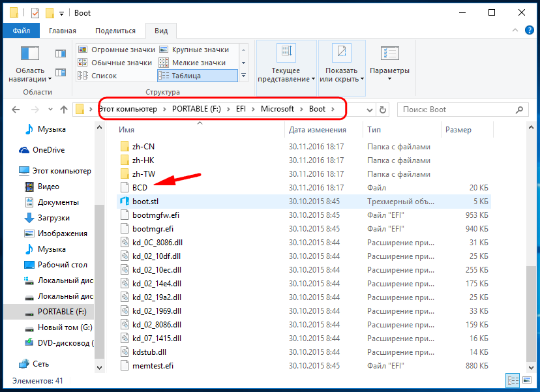This screenshot has width=540, height=392.
Task: Switch to the Главная ribbon tab
Action: point(63,31)
